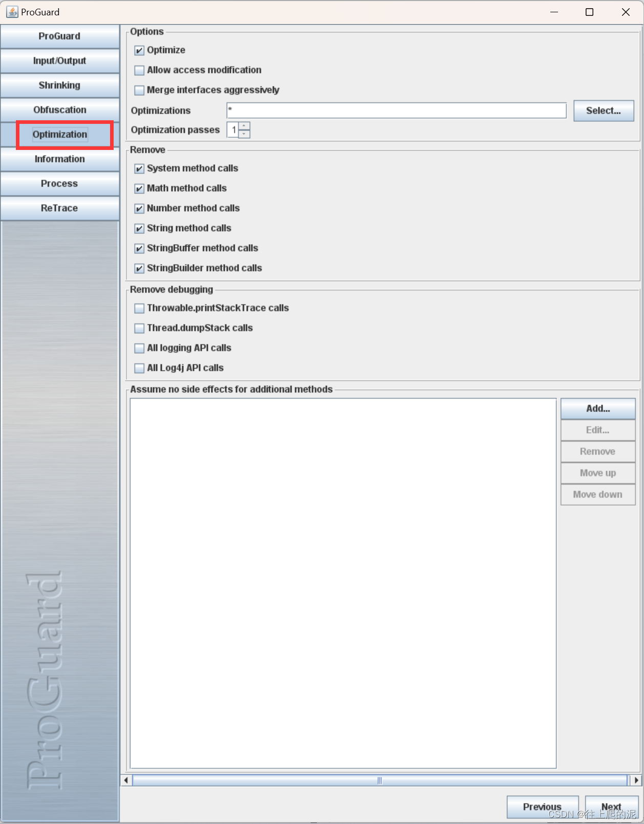This screenshot has width=644, height=824.
Task: Toggle String method calls checkbox
Action: [139, 228]
